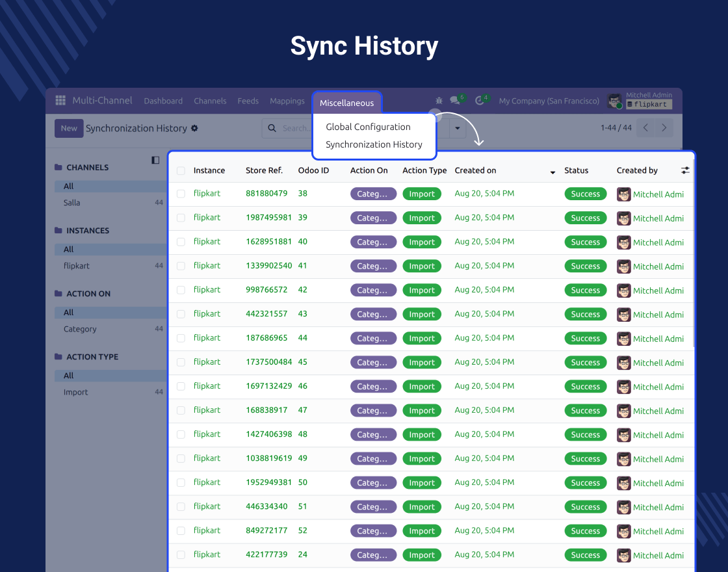Open the Dashboard menu

(163, 101)
